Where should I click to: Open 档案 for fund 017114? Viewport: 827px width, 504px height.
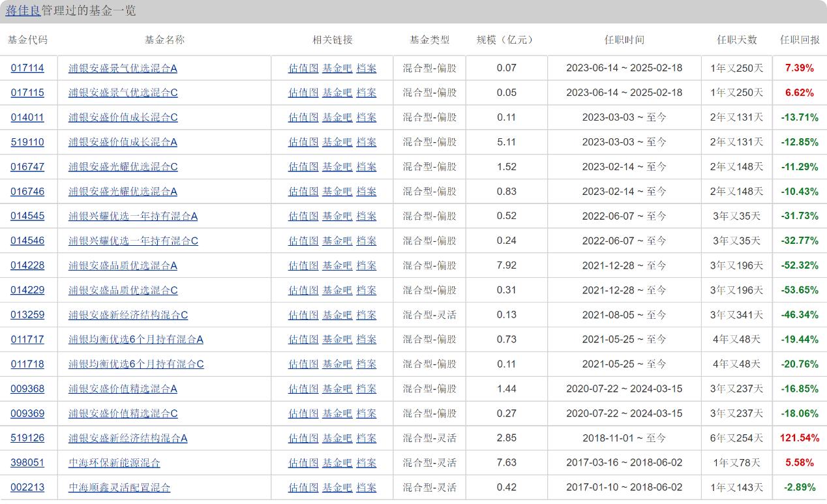[367, 68]
